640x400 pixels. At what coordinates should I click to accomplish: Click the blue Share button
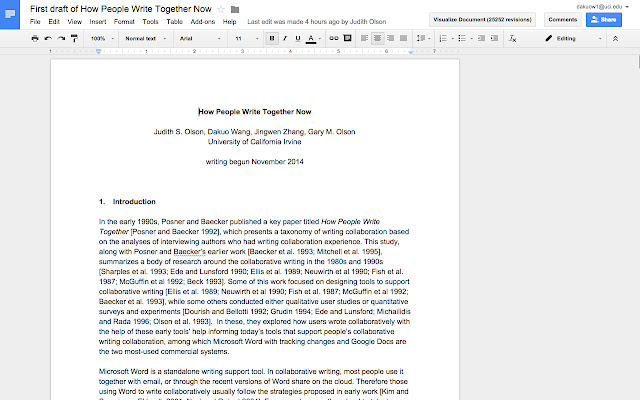(x=604, y=20)
